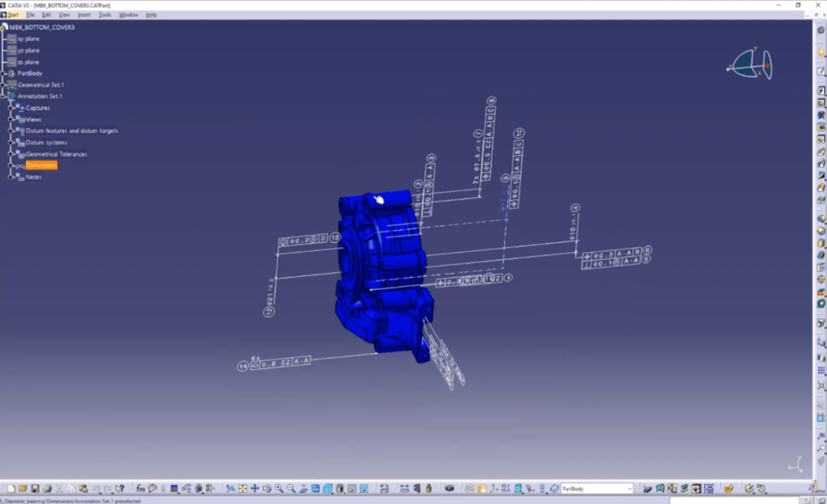Click the Zoom Out icon
Image resolution: width=827 pixels, height=504 pixels.
click(291, 488)
